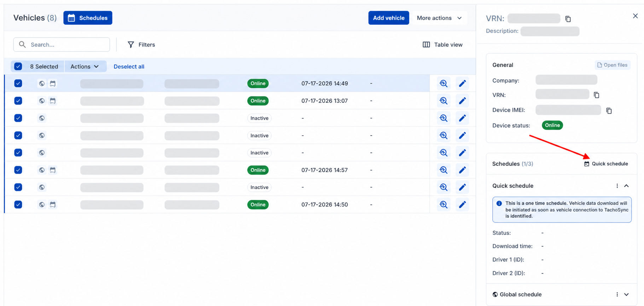The width and height of the screenshot is (644, 306).
Task: Switch to Table view
Action: [442, 45]
